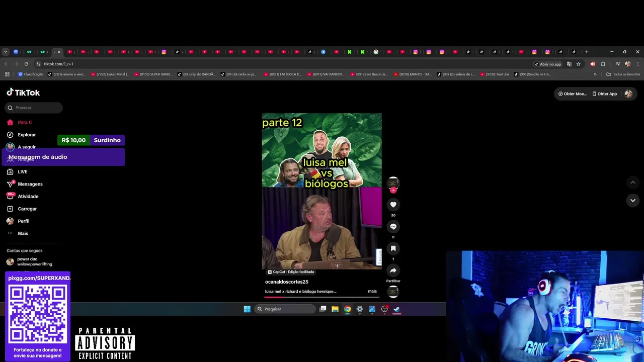Open OBS Studio on taskbar
The height and width of the screenshot is (362, 644).
tap(384, 309)
